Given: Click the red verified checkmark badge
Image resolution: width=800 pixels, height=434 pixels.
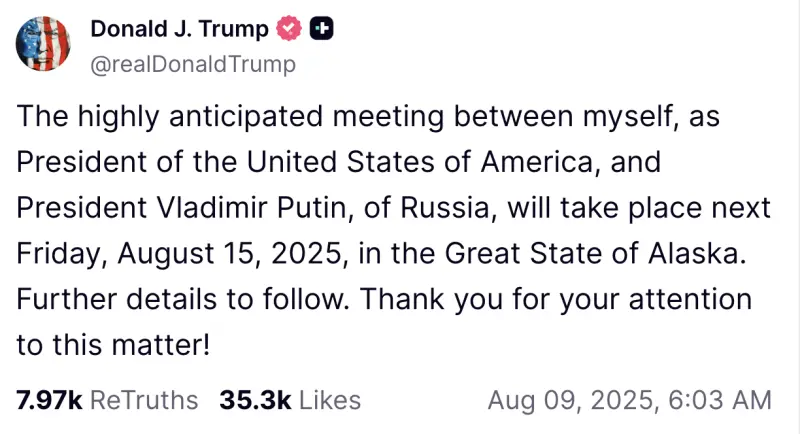Looking at the screenshot, I should [289, 29].
